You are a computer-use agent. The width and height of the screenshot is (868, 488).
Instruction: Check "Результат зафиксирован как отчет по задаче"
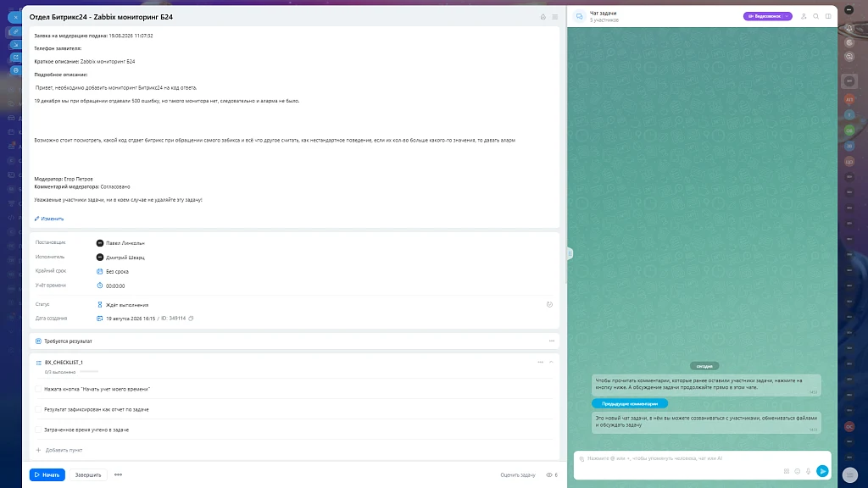pyautogui.click(x=38, y=409)
